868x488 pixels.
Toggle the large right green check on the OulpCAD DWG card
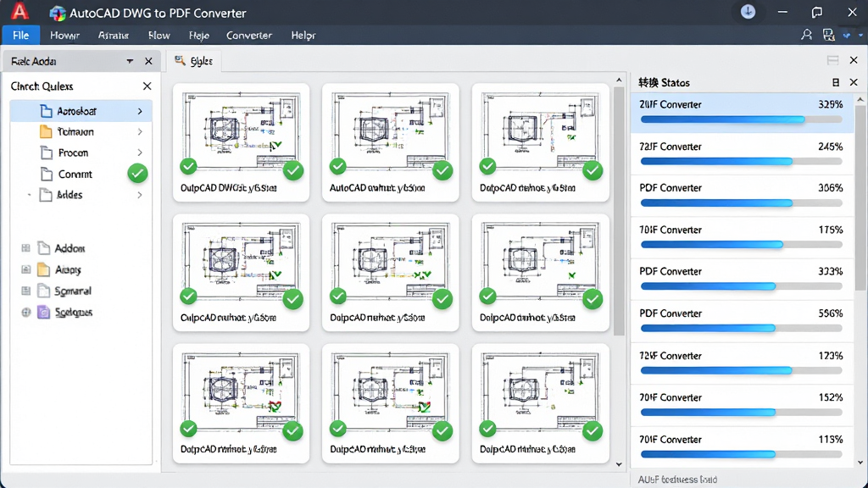pos(292,170)
